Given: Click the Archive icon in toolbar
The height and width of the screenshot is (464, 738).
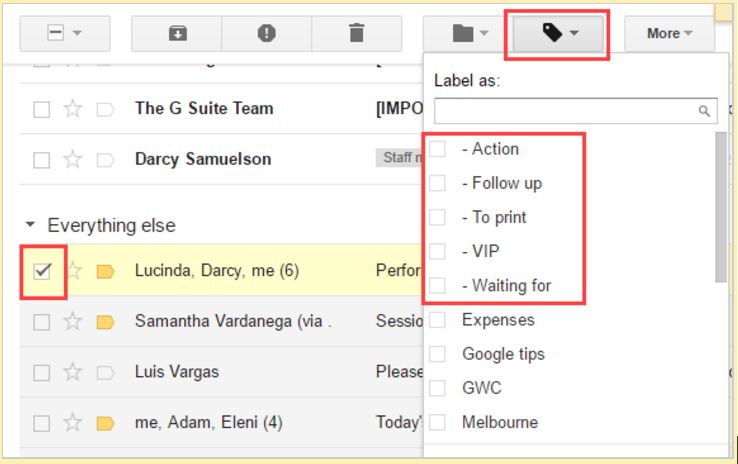Looking at the screenshot, I should (x=177, y=33).
